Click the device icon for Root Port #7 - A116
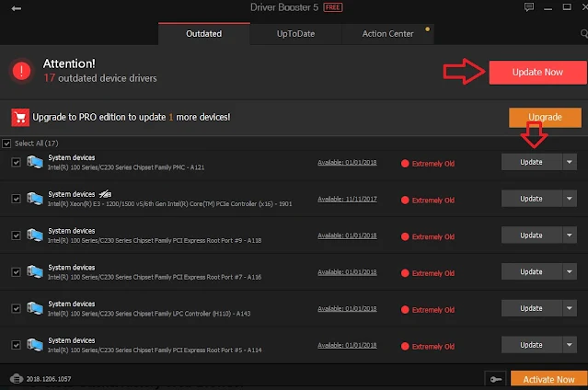The height and width of the screenshot is (390, 588). [34, 271]
